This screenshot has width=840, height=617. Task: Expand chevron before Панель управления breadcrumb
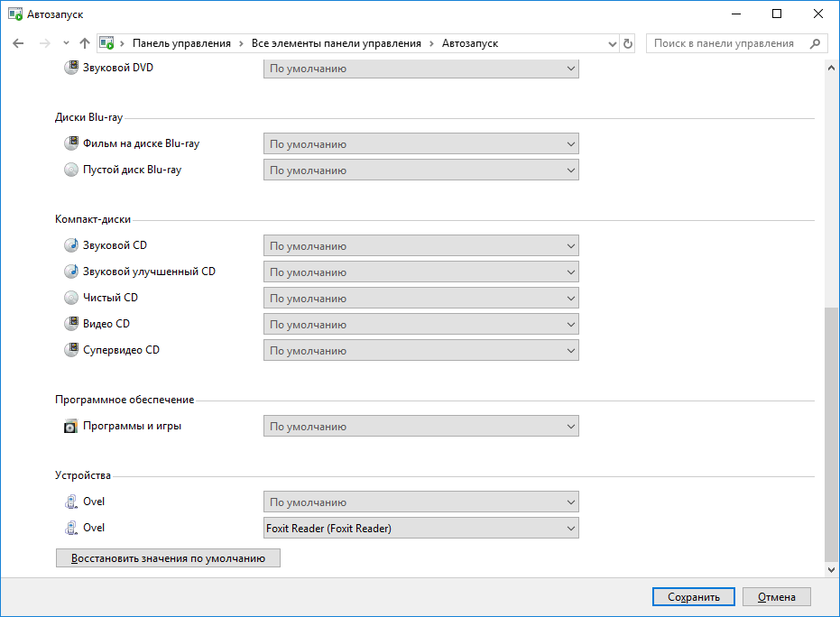[x=122, y=43]
